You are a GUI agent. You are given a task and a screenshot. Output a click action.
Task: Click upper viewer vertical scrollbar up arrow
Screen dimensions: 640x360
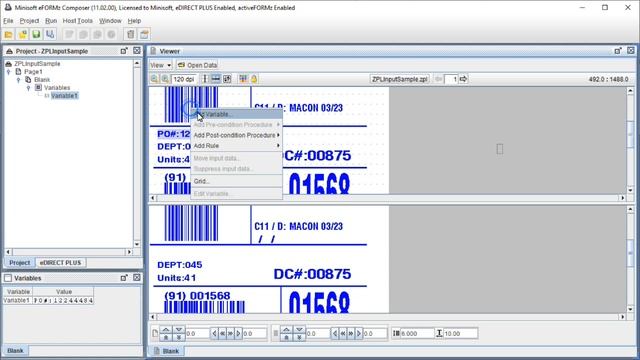[x=631, y=91]
